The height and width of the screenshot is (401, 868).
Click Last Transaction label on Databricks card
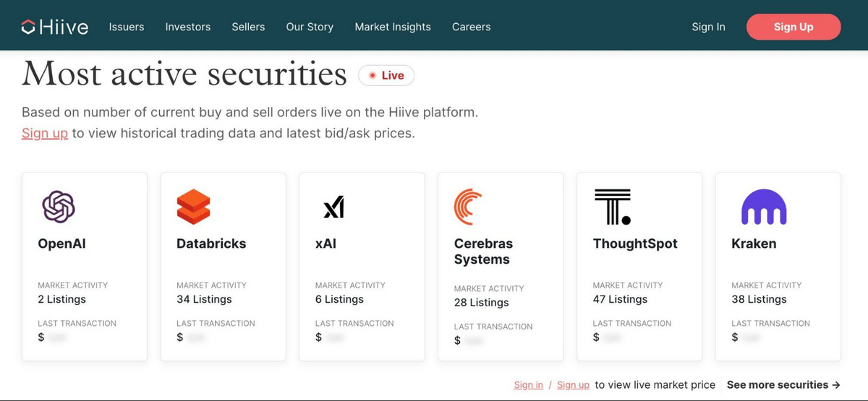point(216,324)
